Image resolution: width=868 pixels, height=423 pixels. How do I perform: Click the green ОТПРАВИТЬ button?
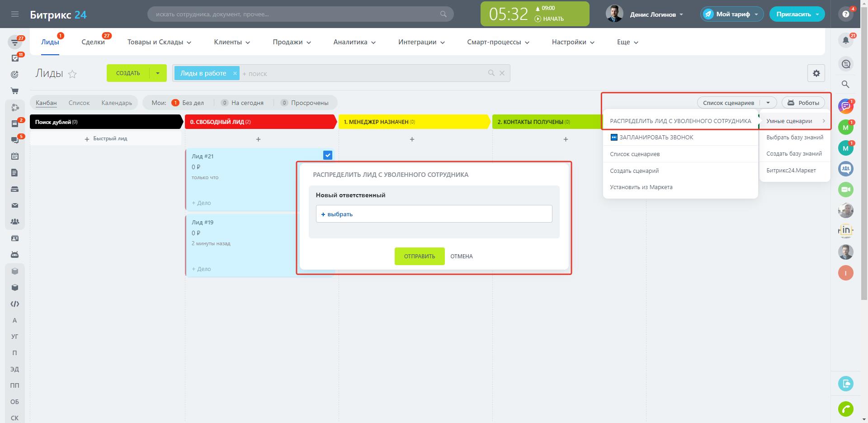420,256
